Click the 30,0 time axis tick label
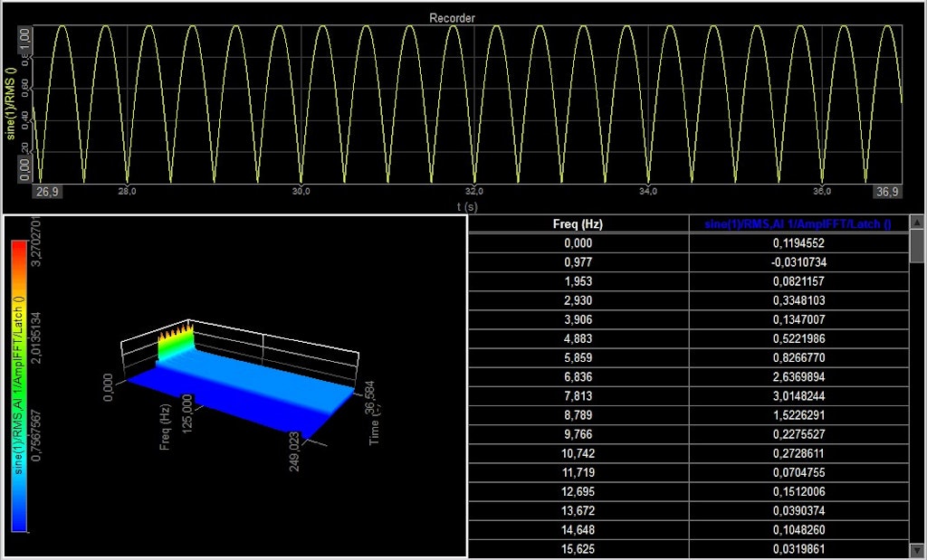Image resolution: width=927 pixels, height=560 pixels. (x=301, y=192)
